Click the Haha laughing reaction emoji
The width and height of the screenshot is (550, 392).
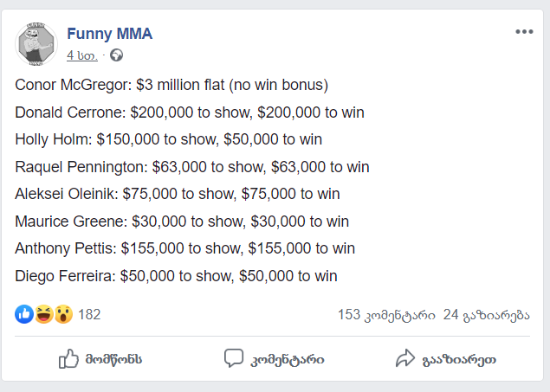tap(43, 314)
